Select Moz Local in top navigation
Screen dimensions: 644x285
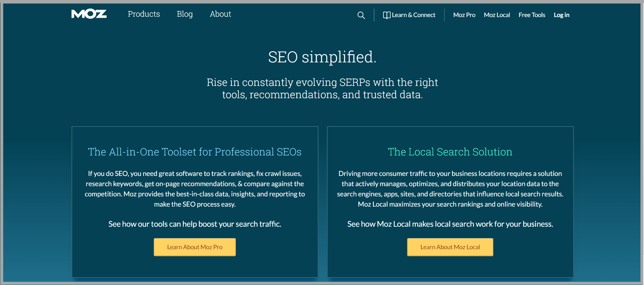click(497, 15)
